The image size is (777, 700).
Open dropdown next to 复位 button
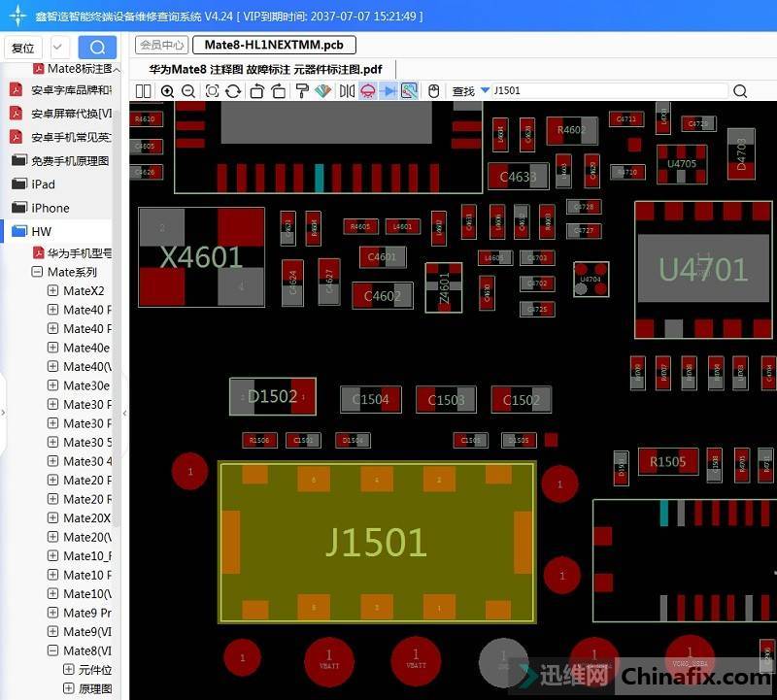[58, 48]
